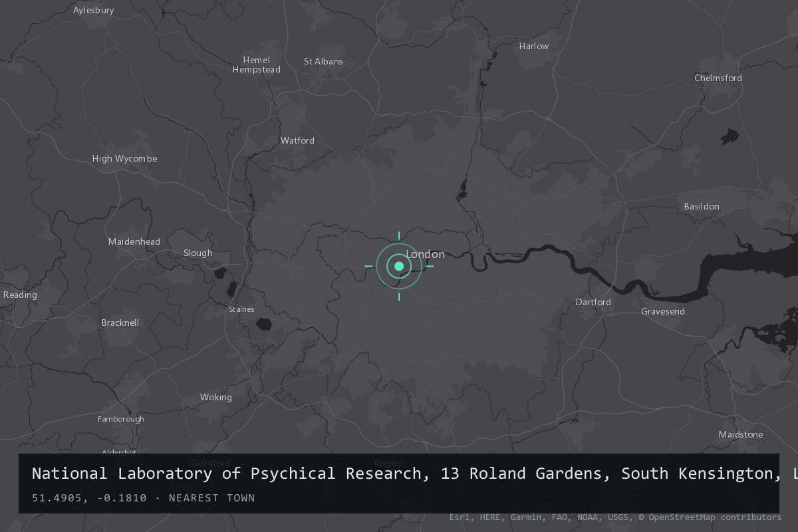The height and width of the screenshot is (532, 798).
Task: Click the Chelmsford town label
Action: click(x=718, y=78)
